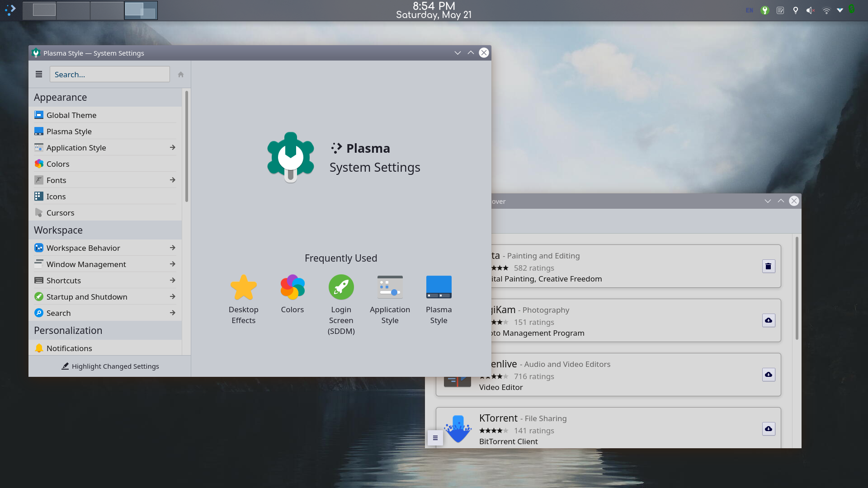
Task: Expand the Search settings submenu
Action: (173, 313)
